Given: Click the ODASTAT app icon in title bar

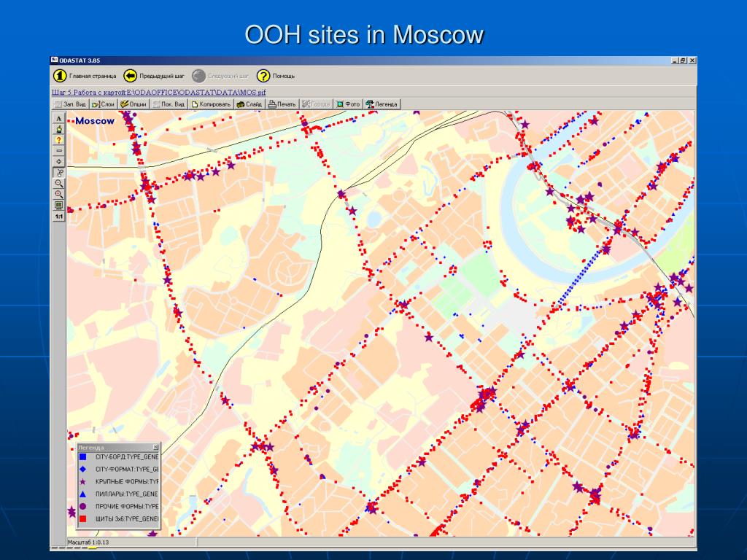Looking at the screenshot, I should [x=55, y=60].
